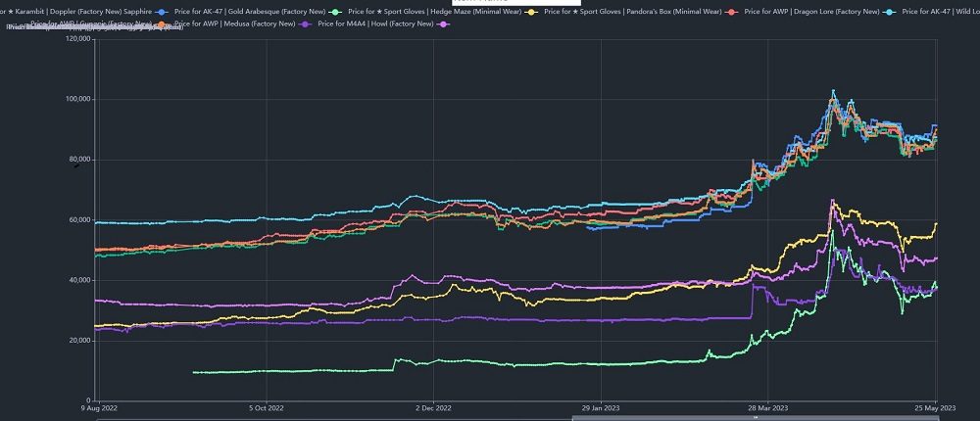Hide the AK-47 Wild Lotus series label

click(x=939, y=12)
